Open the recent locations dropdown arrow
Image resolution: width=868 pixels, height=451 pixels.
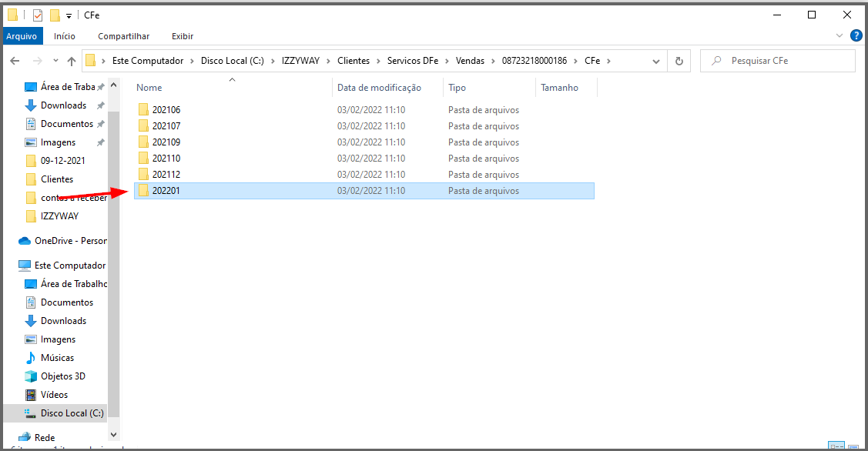coord(55,61)
